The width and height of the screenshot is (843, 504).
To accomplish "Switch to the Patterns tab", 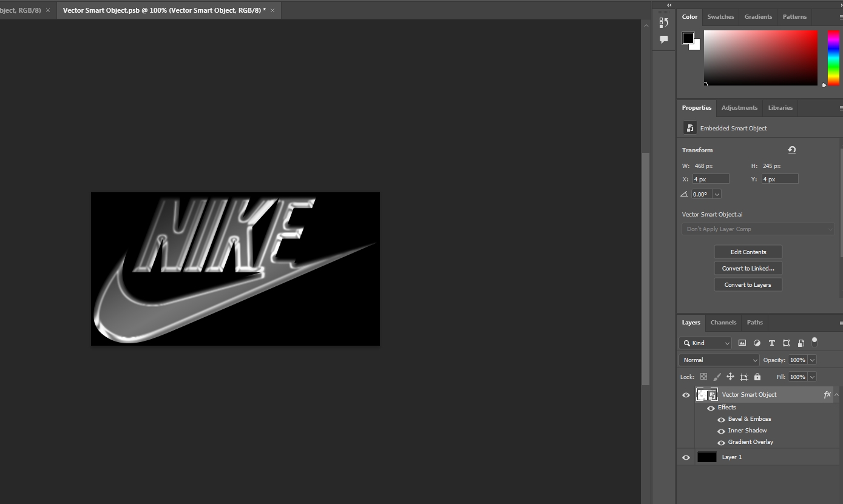I will tap(794, 17).
